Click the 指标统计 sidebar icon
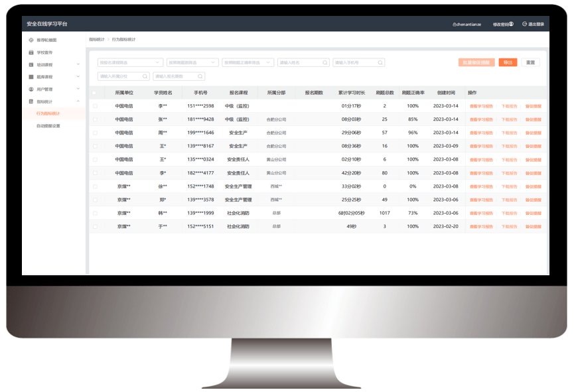Screen dimensions: 576x392 (31, 101)
